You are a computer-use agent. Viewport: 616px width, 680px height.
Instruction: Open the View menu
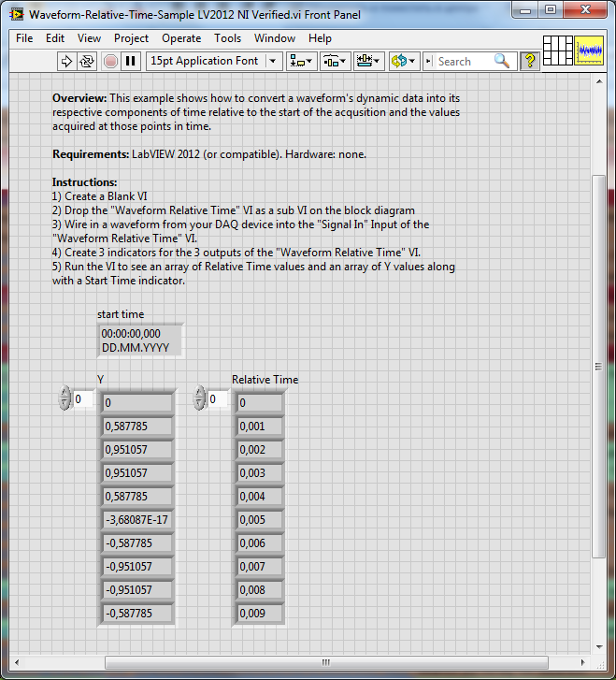pyautogui.click(x=90, y=38)
